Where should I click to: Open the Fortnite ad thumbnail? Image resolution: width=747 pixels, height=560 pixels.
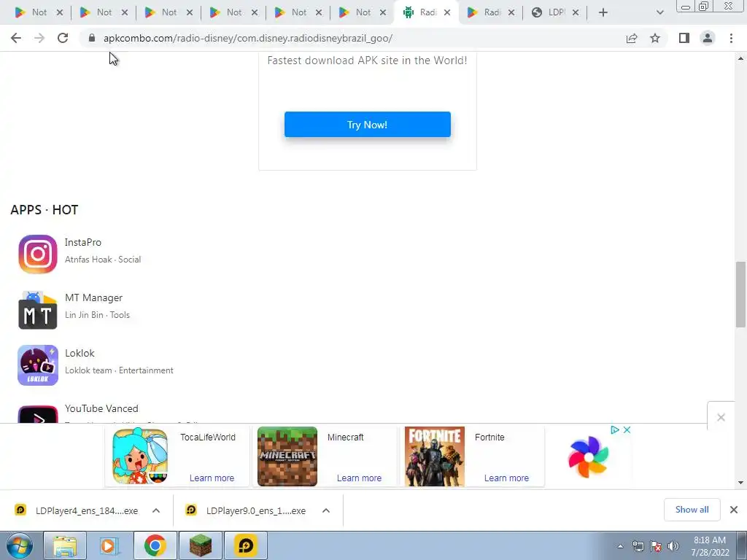click(435, 456)
